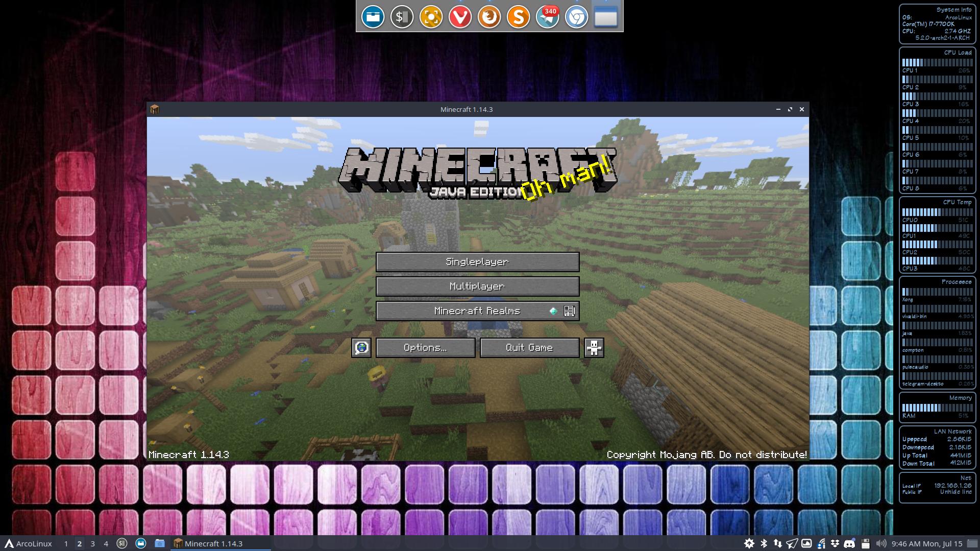Click Unhide line in the Net panel
This screenshot has width=980, height=551.
coord(954,492)
